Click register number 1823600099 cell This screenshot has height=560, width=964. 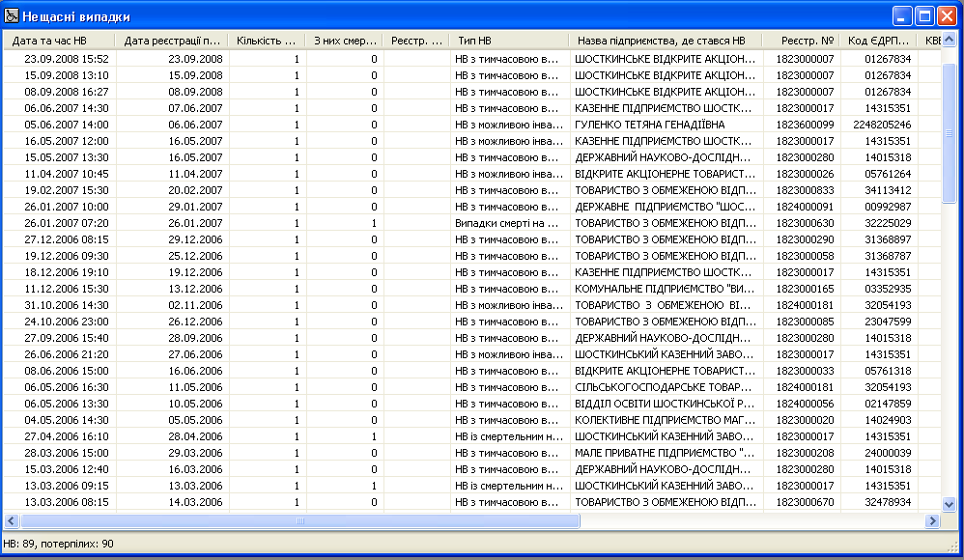pos(803,125)
